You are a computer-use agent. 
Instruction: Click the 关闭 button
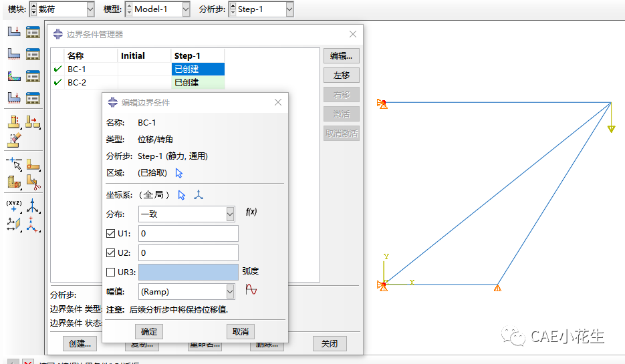(x=330, y=344)
